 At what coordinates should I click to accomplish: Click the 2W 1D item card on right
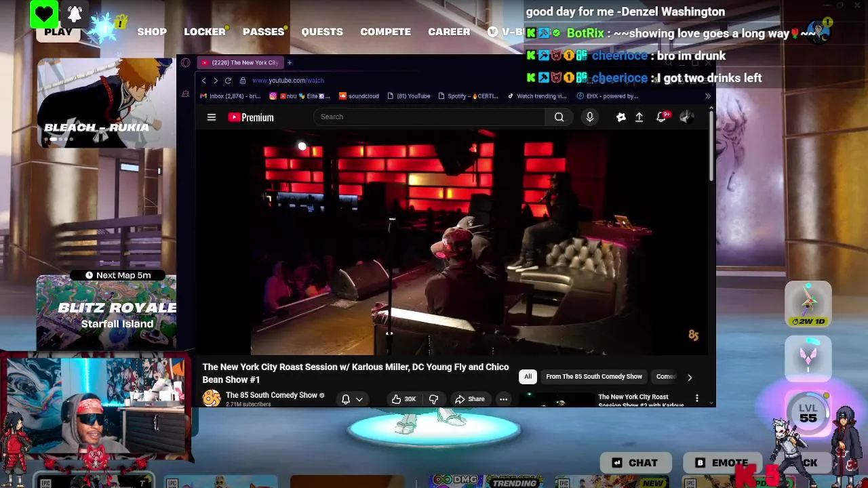(808, 304)
